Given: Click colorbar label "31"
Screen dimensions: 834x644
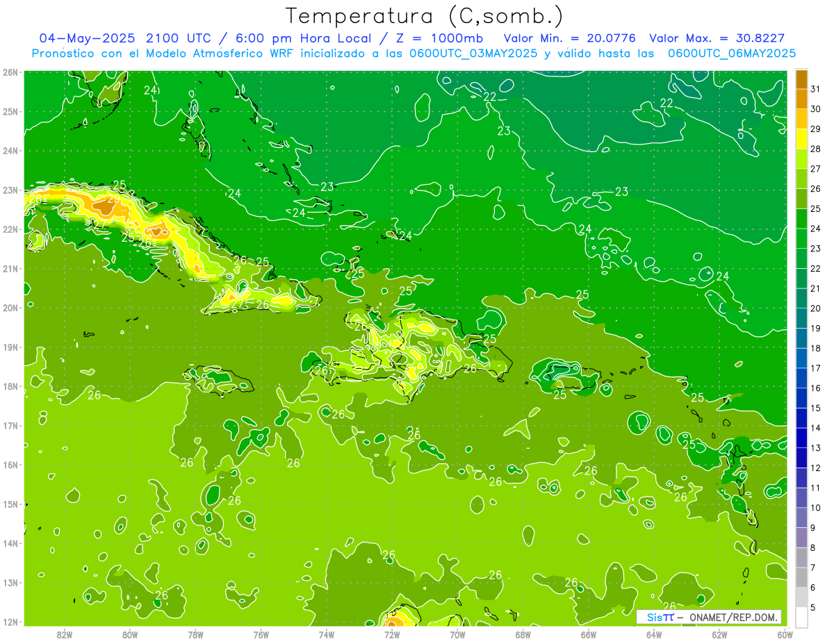Looking at the screenshot, I should point(816,89).
